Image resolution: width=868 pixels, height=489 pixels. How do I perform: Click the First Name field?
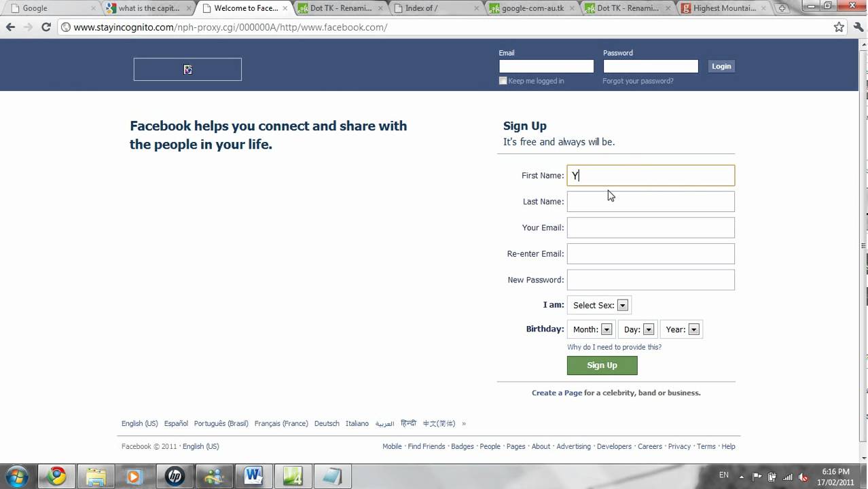click(x=651, y=175)
